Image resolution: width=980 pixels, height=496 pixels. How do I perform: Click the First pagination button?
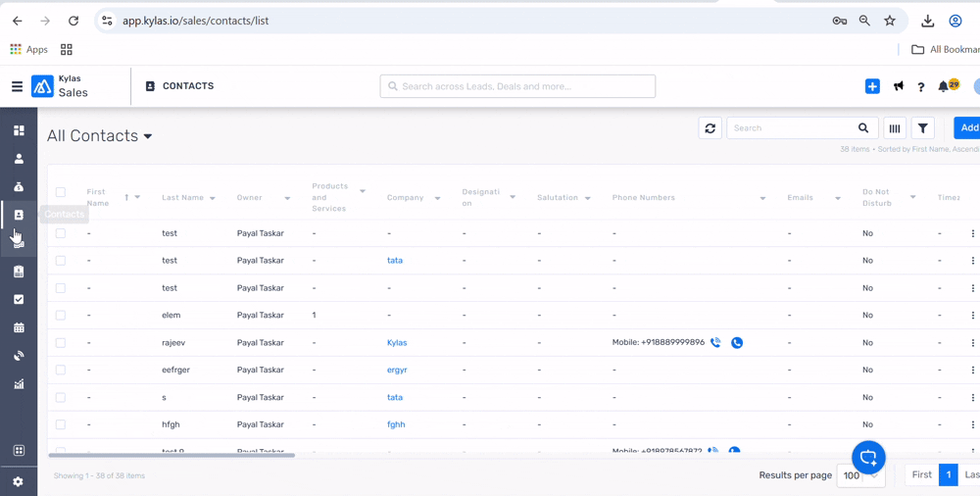(921, 474)
